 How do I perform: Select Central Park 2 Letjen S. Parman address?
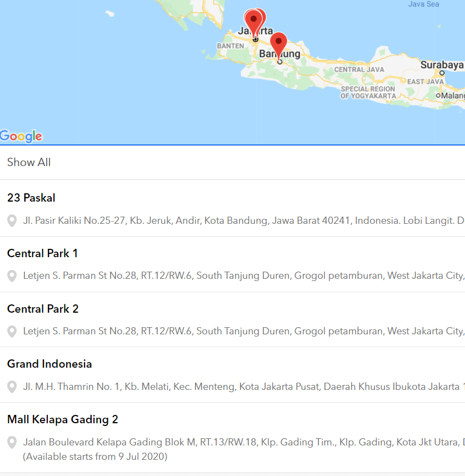(243, 331)
